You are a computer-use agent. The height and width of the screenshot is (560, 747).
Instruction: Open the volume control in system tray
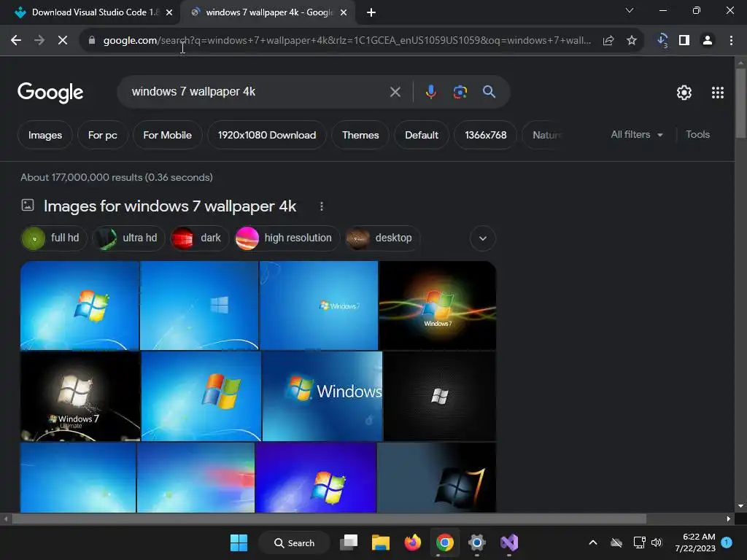pos(657,542)
